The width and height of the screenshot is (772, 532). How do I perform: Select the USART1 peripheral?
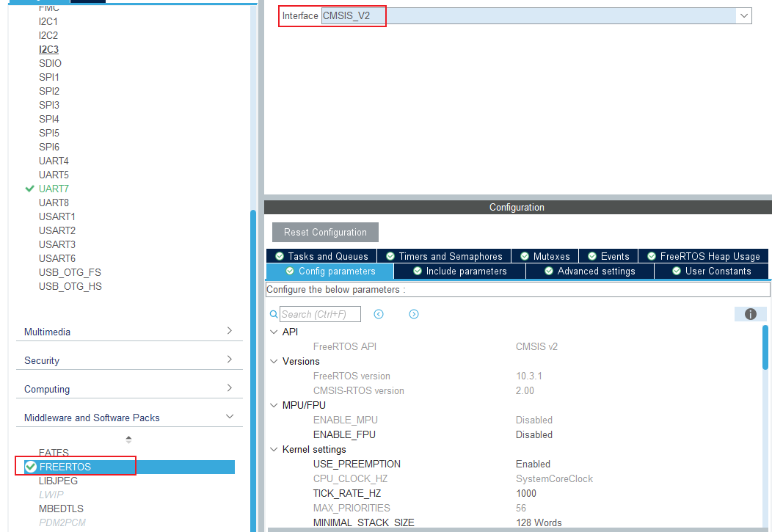click(x=57, y=216)
